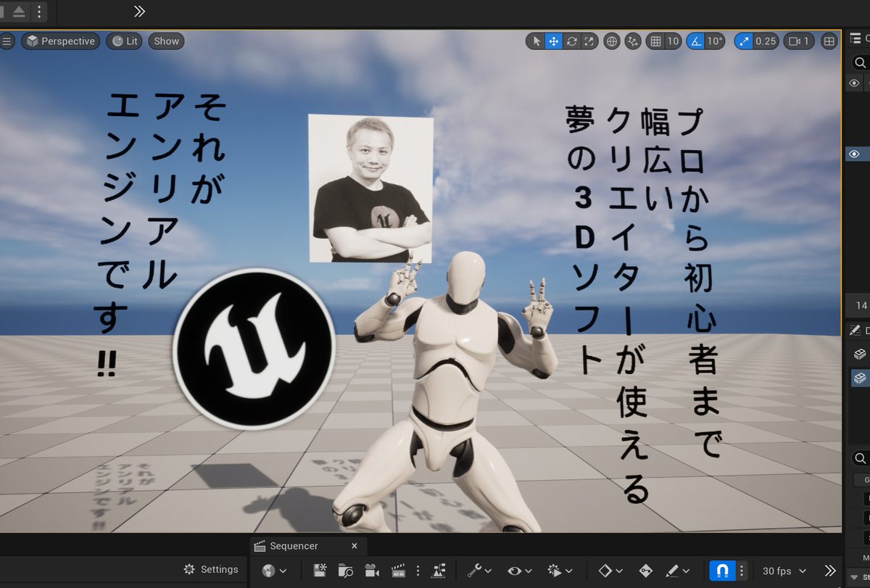Open rotation snap 10° dropdown
The height and width of the screenshot is (588, 870).
(x=715, y=41)
